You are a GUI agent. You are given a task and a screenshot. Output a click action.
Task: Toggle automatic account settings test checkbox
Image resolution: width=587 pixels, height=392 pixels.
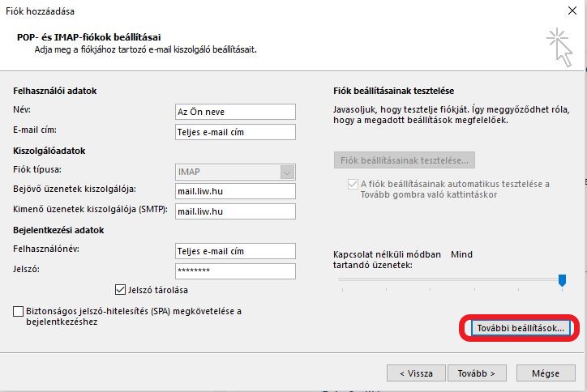[x=352, y=185]
